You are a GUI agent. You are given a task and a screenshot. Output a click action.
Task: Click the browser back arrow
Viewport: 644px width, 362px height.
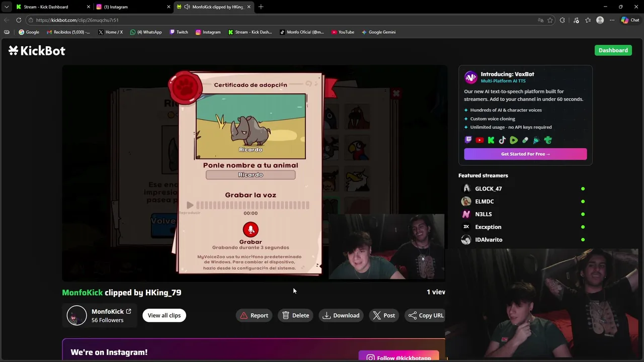point(6,20)
